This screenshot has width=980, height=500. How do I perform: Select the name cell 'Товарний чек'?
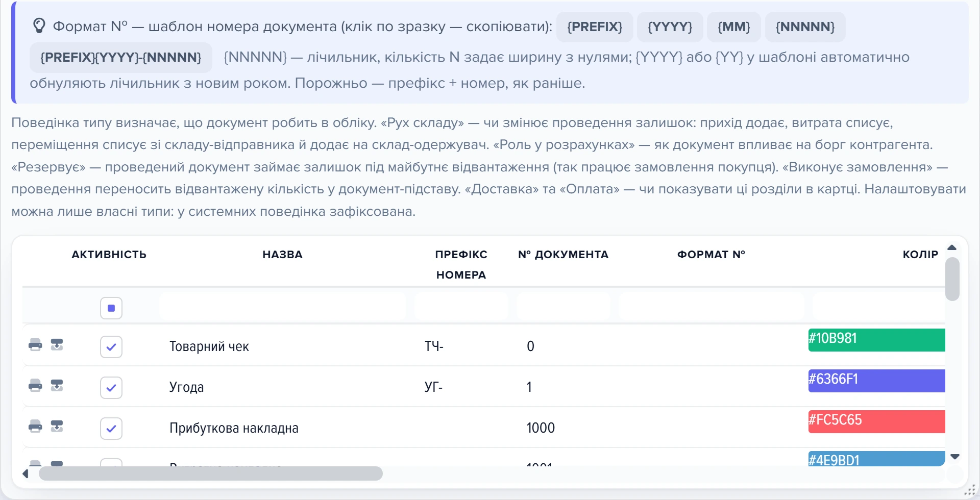point(209,346)
